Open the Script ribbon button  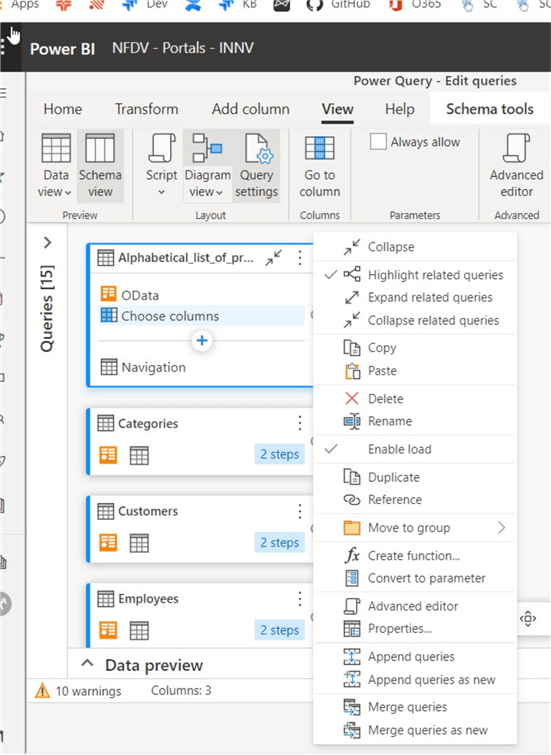[161, 166]
